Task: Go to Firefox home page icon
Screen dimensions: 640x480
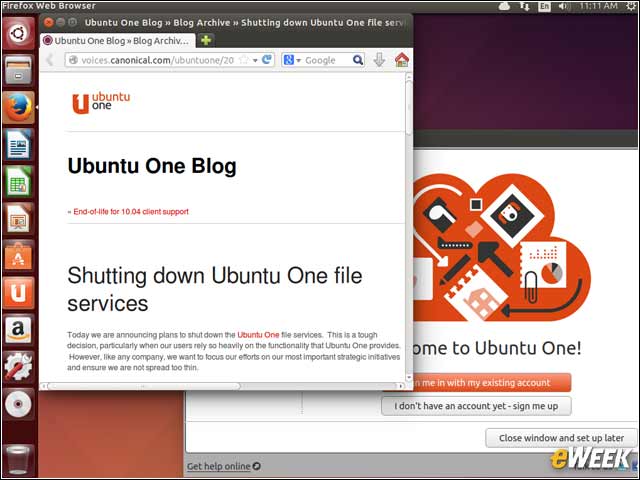Action: click(x=402, y=60)
